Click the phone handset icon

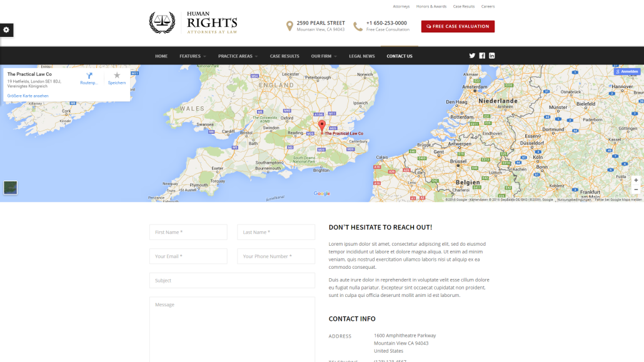pos(358,27)
